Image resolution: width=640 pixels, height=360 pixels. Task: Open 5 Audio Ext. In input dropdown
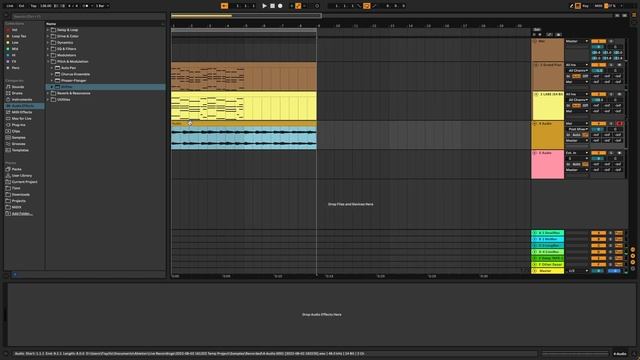(577, 153)
